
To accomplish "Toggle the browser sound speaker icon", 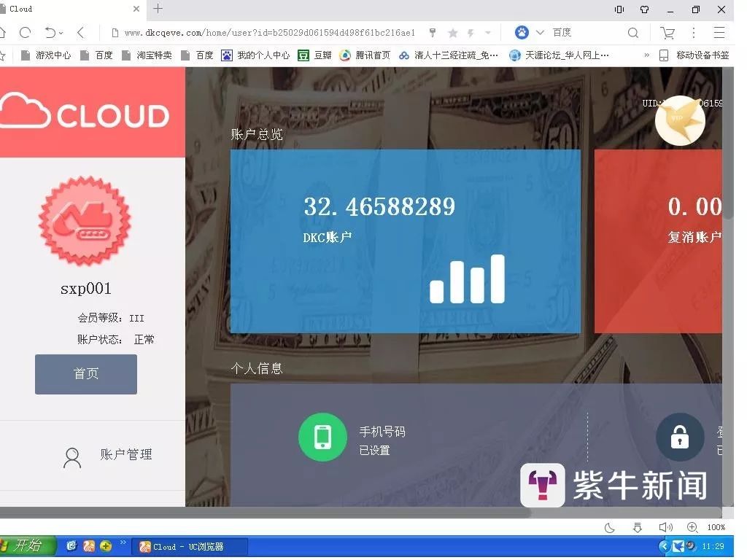I will pyautogui.click(x=665, y=527).
